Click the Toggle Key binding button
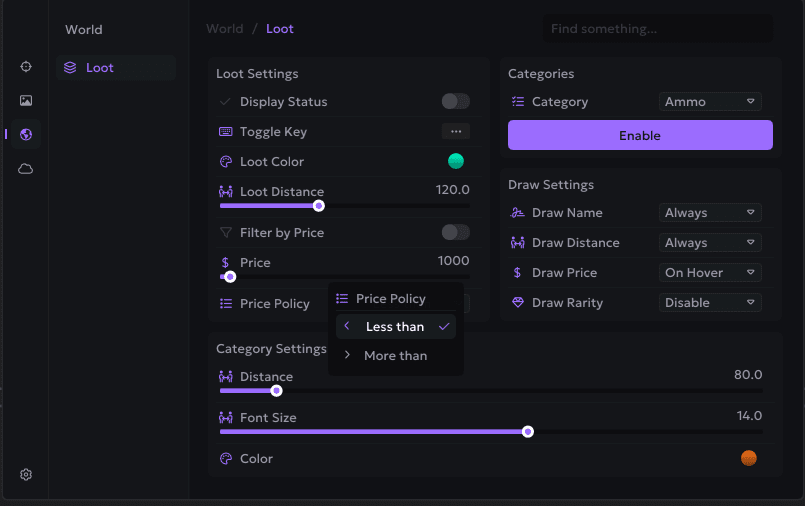Image resolution: width=805 pixels, height=506 pixels. 455,132
